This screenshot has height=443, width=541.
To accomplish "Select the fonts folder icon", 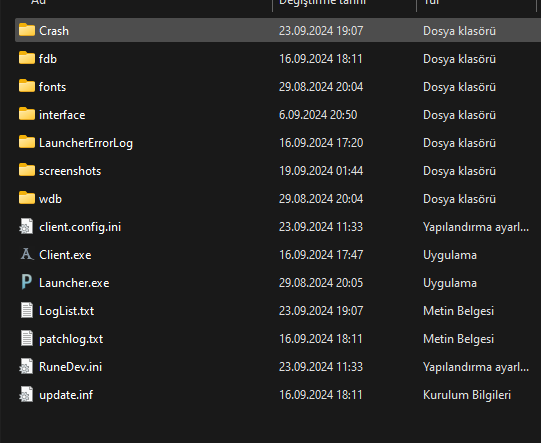I will click(x=27, y=86).
